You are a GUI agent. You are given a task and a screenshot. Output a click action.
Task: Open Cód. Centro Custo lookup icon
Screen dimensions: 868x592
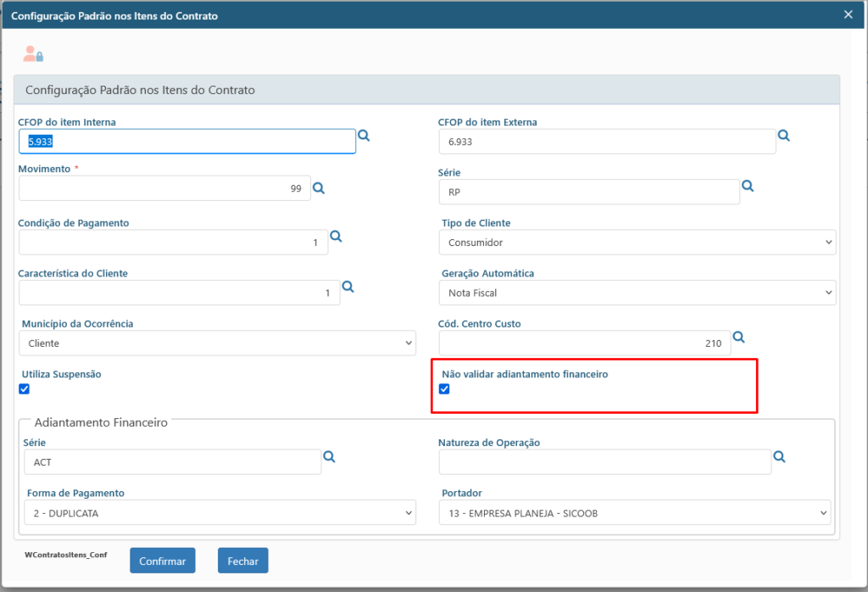(738, 338)
